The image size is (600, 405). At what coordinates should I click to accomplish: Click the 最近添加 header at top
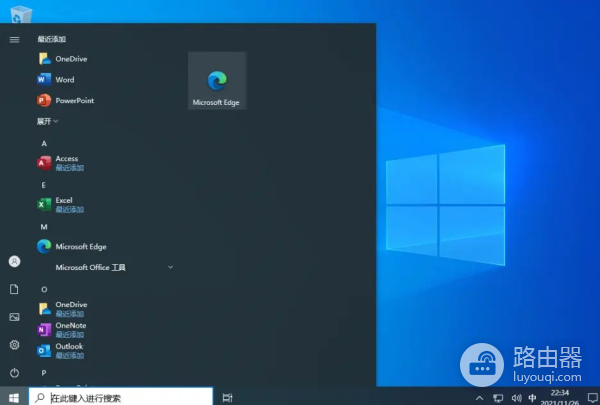click(52, 39)
